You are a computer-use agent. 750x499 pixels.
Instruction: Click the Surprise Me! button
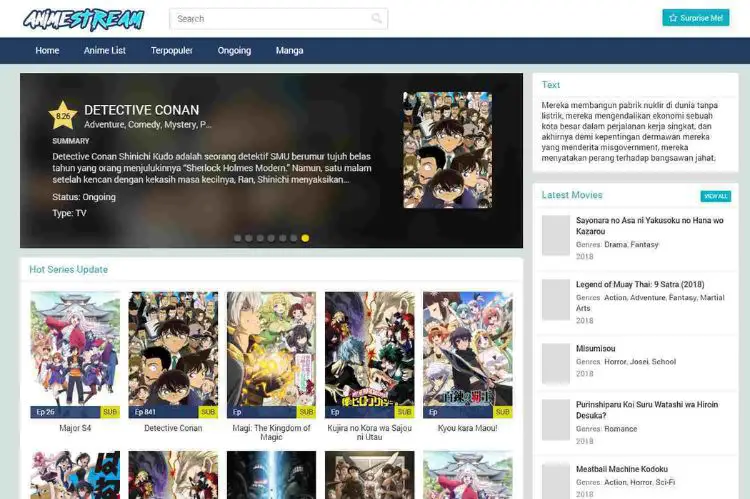[695, 18]
